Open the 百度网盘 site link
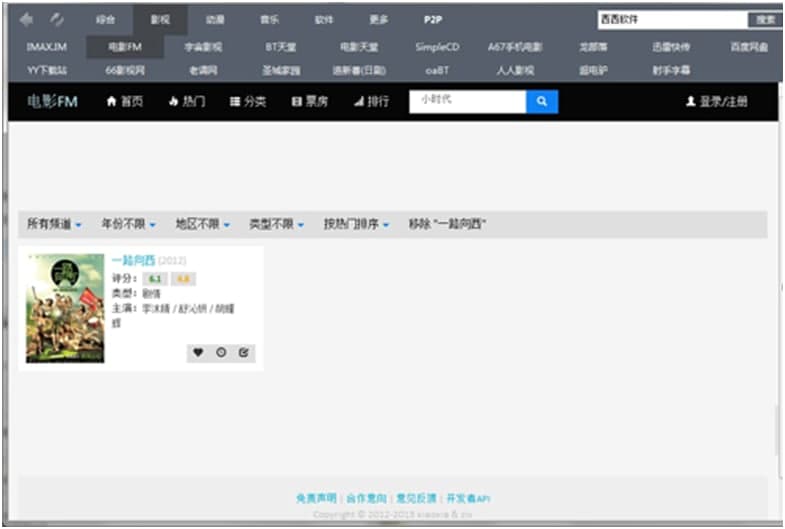785x529 pixels. coord(749,47)
